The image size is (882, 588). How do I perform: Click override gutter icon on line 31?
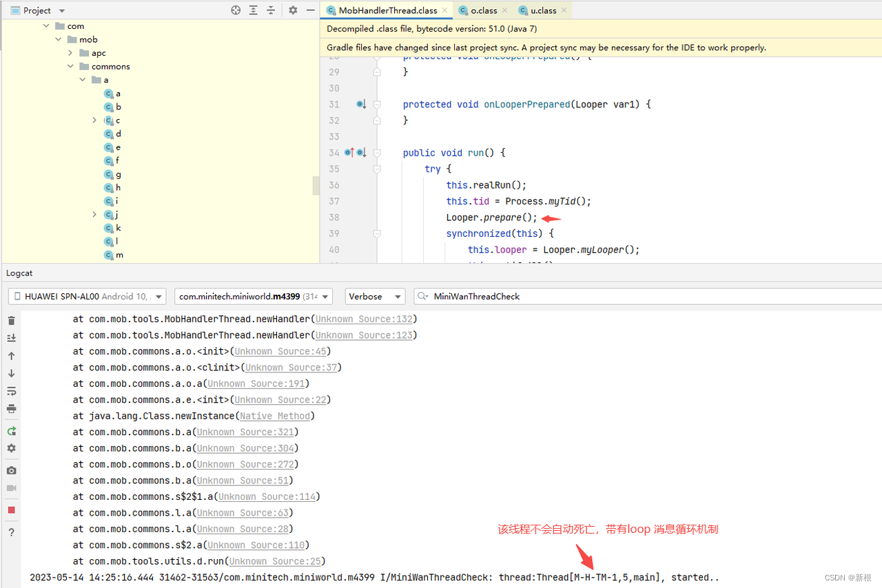(x=361, y=104)
